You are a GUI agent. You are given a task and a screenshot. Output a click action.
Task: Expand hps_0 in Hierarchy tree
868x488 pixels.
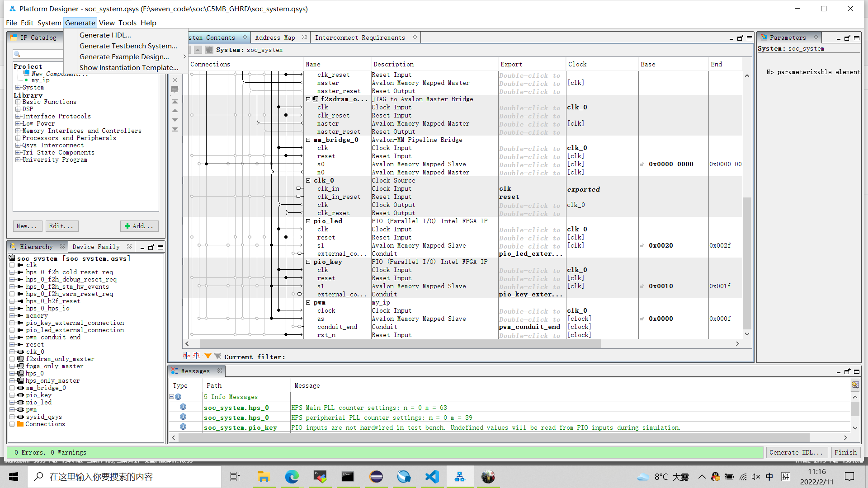(12, 374)
